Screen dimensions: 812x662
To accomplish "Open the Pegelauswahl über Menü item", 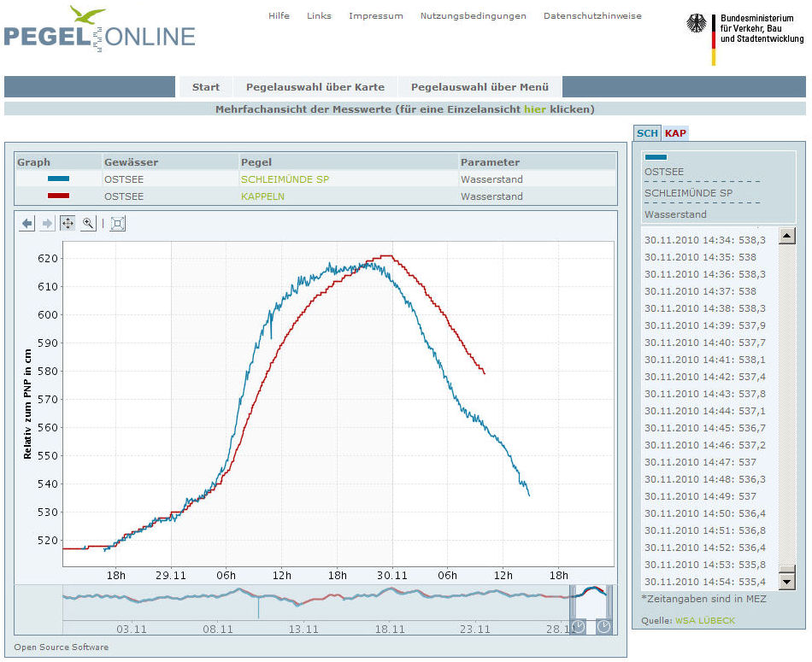I will 480,87.
